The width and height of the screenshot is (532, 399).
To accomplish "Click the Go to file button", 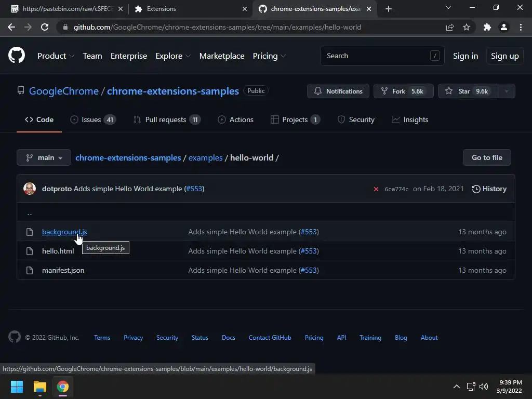I will tap(486, 157).
